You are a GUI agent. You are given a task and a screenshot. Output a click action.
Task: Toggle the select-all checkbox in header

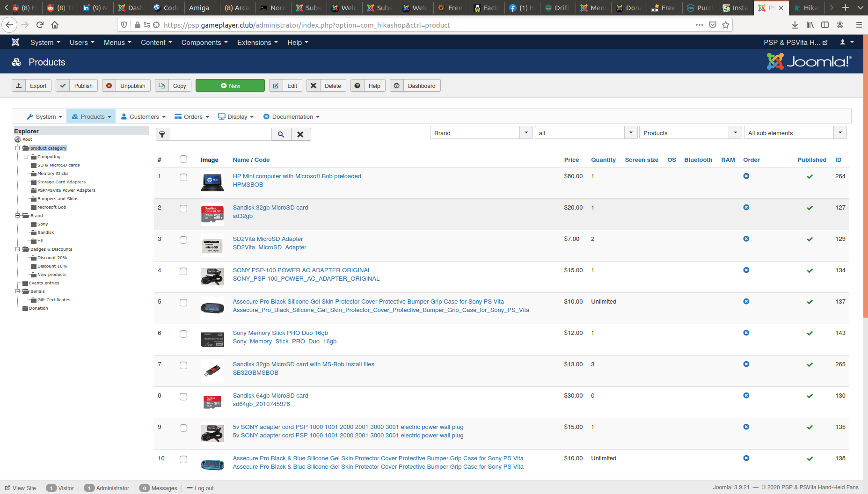183,159
